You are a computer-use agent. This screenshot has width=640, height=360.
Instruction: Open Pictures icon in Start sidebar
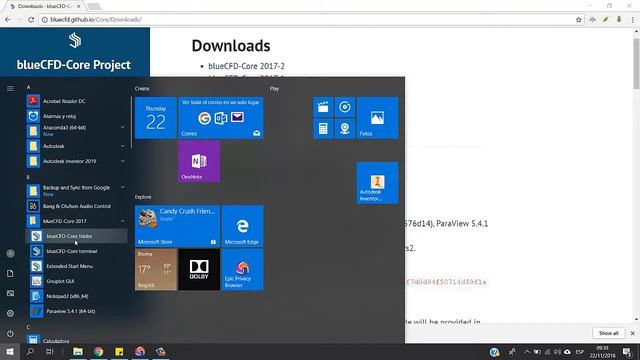click(10, 293)
